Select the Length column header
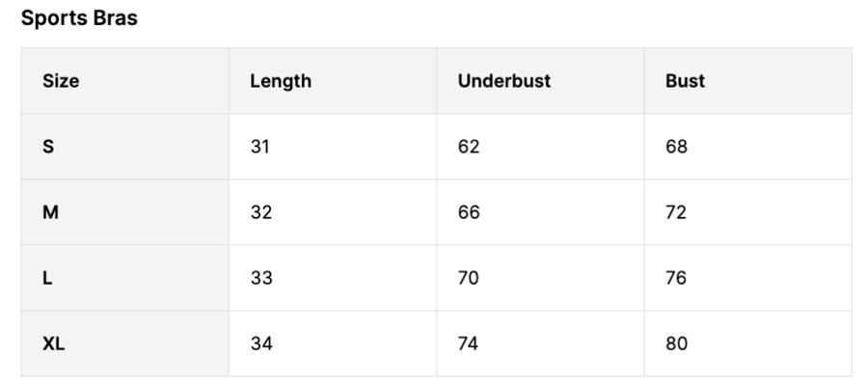868x388 pixels. 281,81
